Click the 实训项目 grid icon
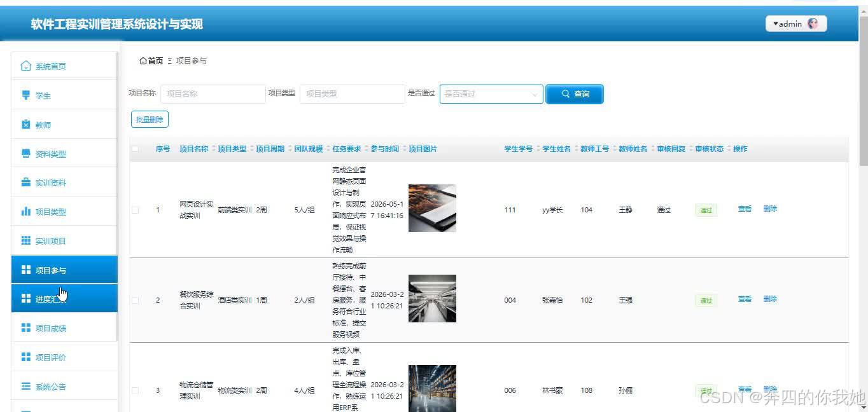 pyautogui.click(x=25, y=241)
